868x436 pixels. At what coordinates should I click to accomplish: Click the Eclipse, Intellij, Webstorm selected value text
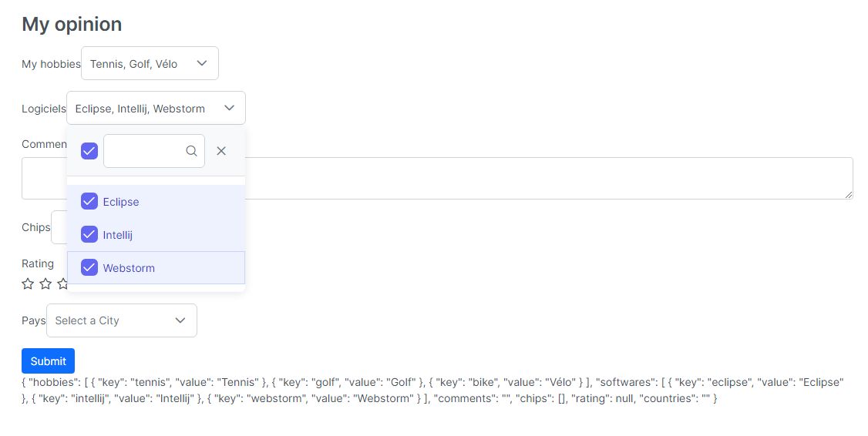click(140, 109)
